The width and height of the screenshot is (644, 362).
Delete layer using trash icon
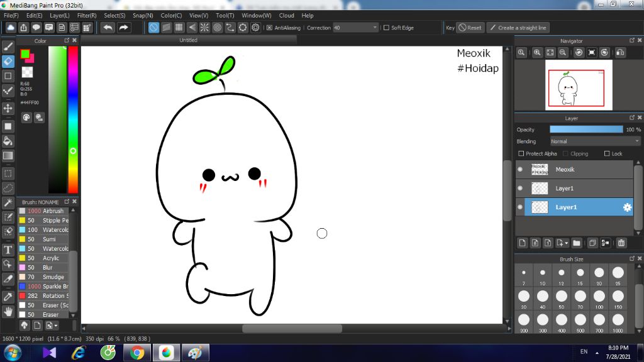pos(621,243)
